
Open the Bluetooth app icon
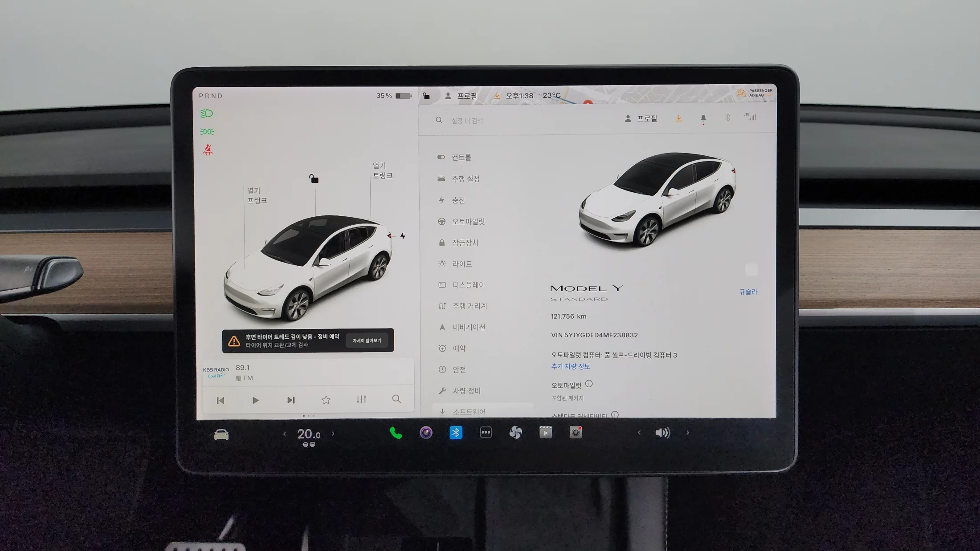pyautogui.click(x=456, y=433)
